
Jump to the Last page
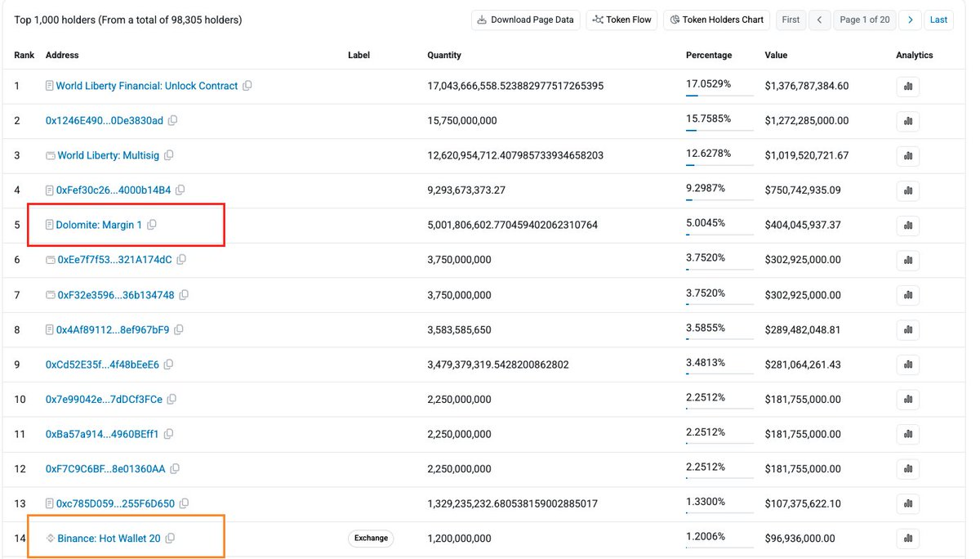pyautogui.click(x=939, y=20)
